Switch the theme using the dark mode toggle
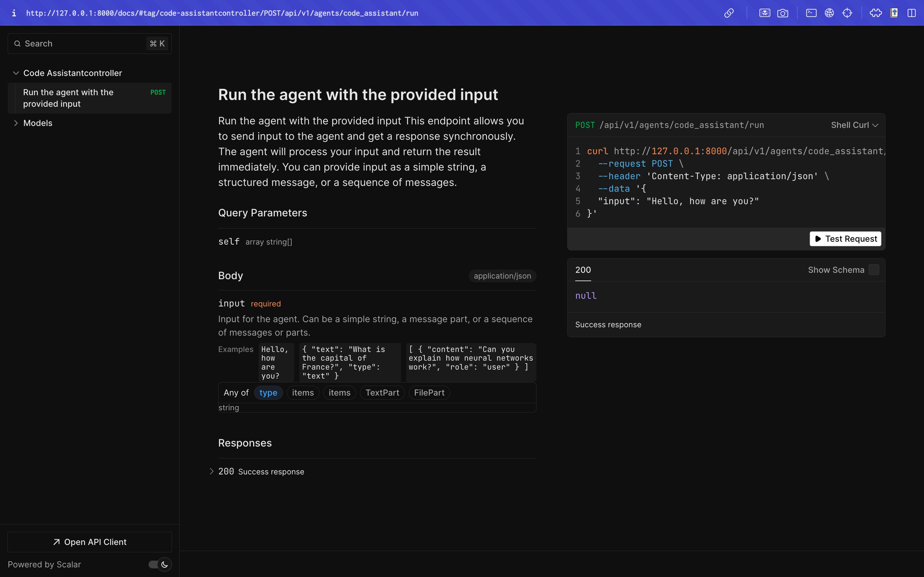Image resolution: width=924 pixels, height=577 pixels. click(x=159, y=564)
